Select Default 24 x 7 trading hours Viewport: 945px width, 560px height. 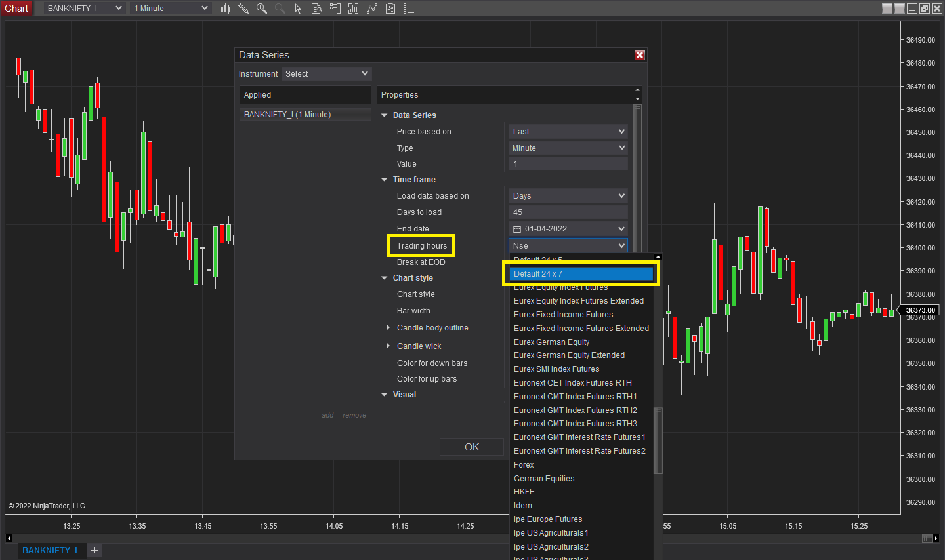pyautogui.click(x=581, y=274)
